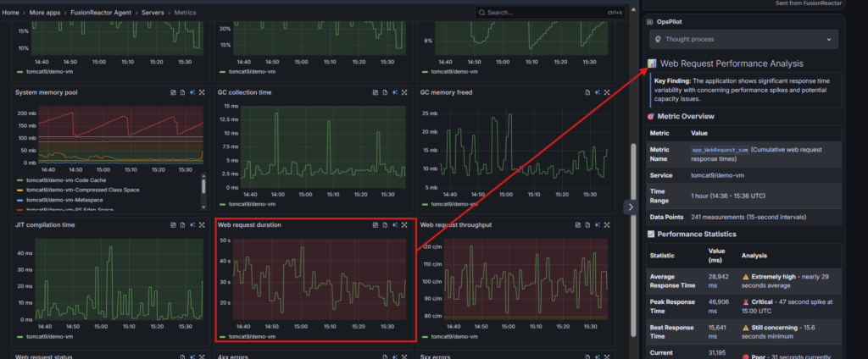Click Web Request Performance Analysis heading
This screenshot has height=359, width=868.
click(732, 64)
